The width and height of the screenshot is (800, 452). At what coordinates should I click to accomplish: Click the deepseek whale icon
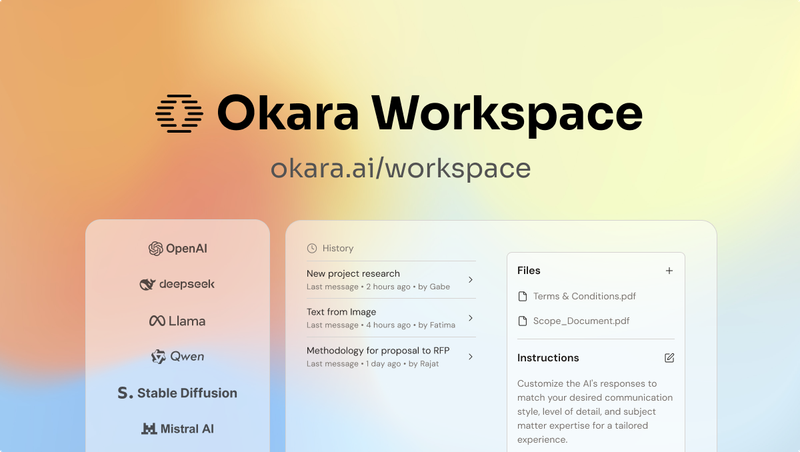pyautogui.click(x=147, y=284)
